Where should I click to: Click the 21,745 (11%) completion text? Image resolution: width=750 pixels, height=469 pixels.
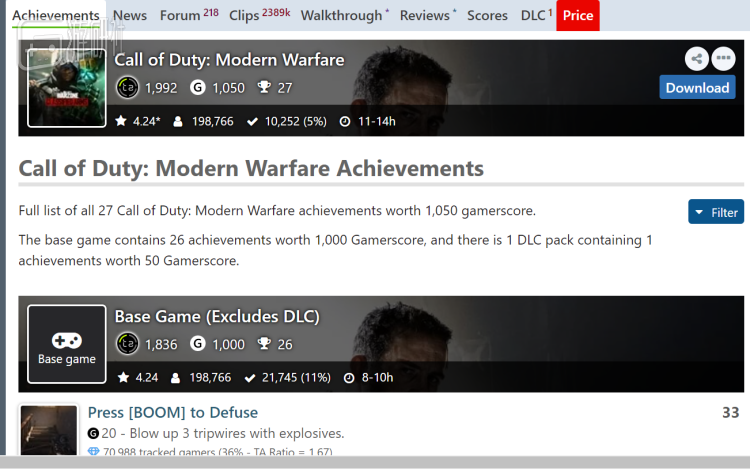click(296, 378)
